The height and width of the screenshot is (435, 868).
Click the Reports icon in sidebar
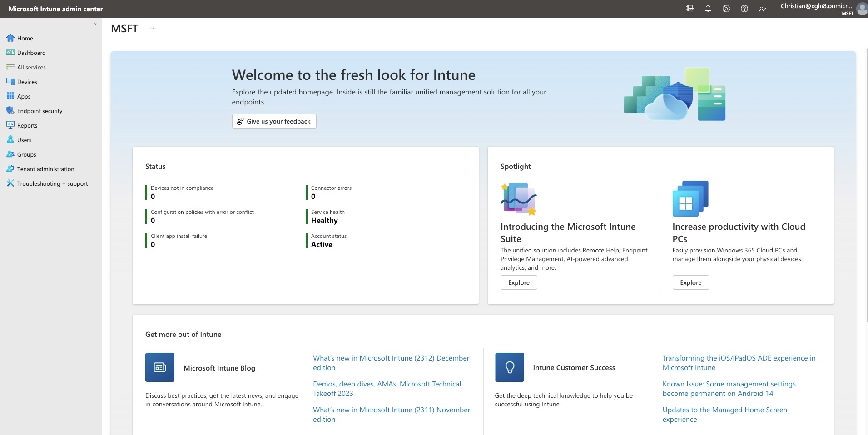(10, 125)
